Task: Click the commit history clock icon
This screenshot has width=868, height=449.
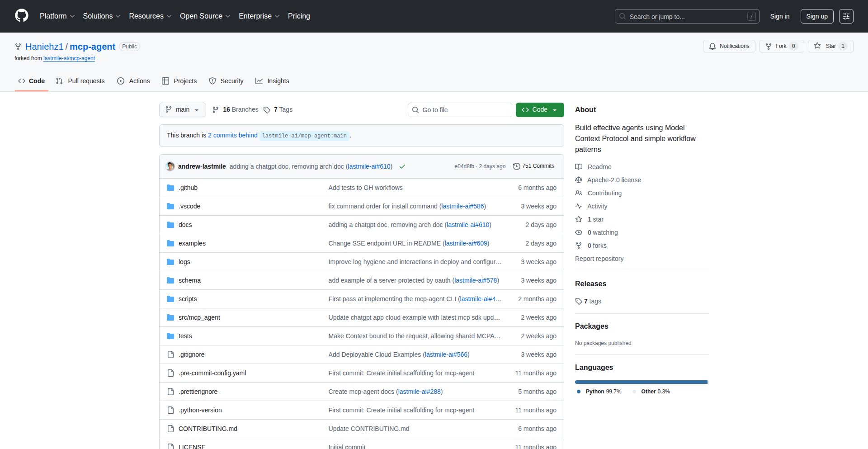Action: click(x=516, y=166)
